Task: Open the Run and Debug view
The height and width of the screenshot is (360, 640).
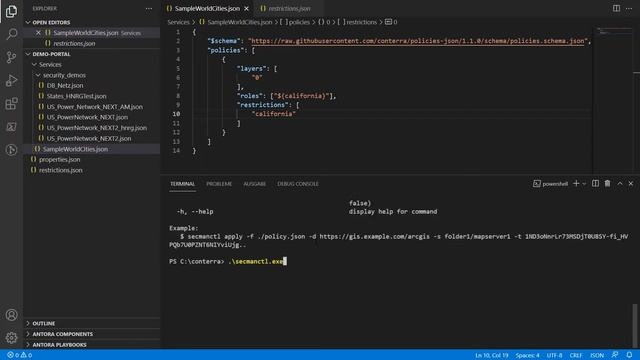Action: point(11,80)
